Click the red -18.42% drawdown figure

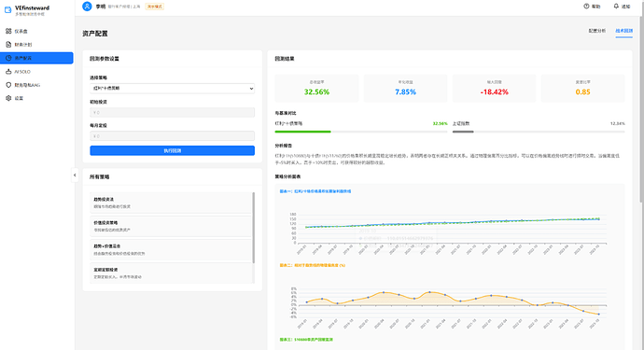pyautogui.click(x=494, y=92)
